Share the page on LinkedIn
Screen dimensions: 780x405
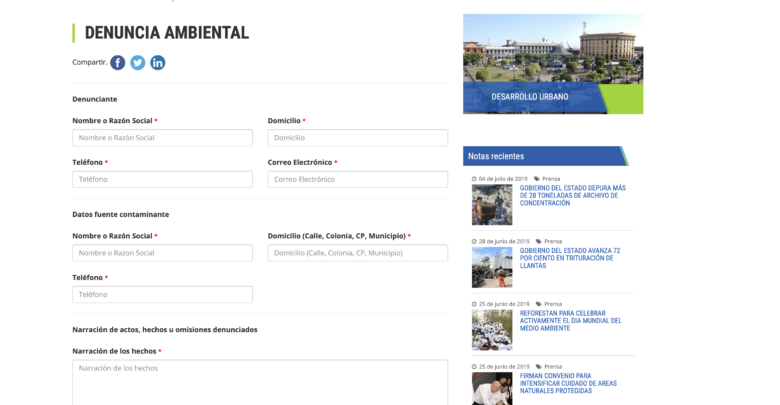pyautogui.click(x=158, y=63)
